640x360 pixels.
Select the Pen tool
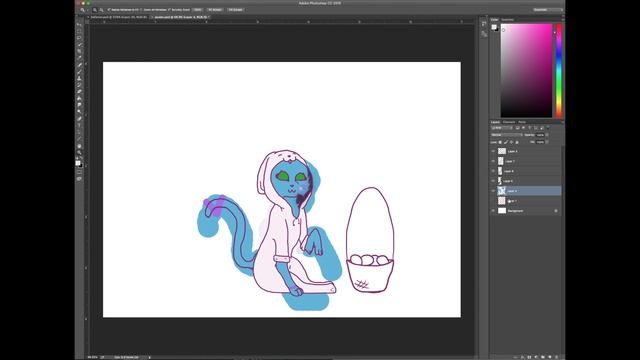click(79, 118)
